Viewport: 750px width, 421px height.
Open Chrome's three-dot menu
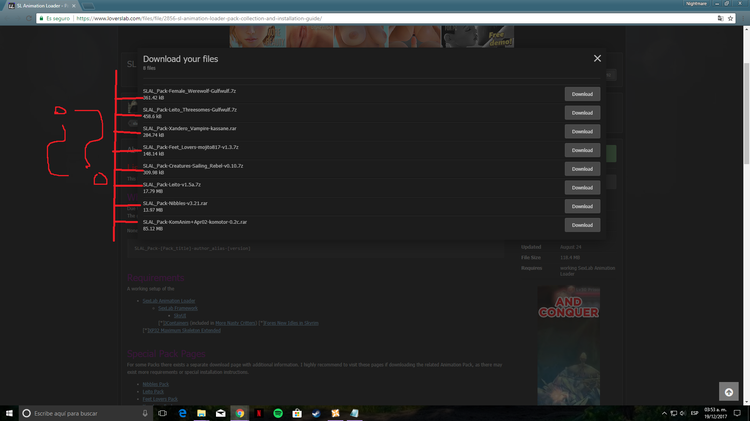pos(743,18)
